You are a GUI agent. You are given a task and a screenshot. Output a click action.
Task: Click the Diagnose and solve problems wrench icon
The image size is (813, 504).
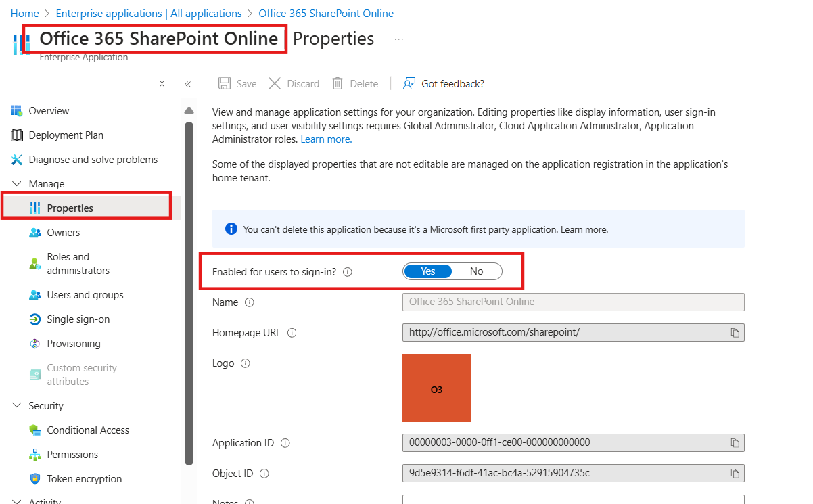[17, 160]
